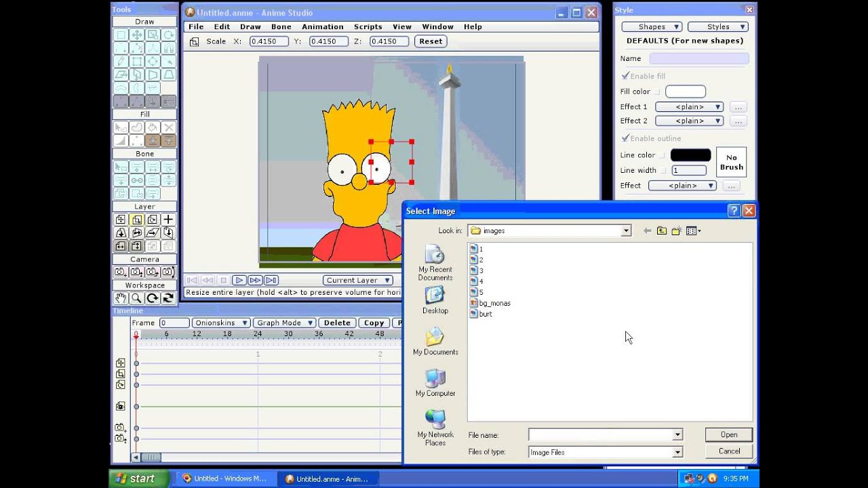Pick the Orbit Workspace tool

point(168,298)
